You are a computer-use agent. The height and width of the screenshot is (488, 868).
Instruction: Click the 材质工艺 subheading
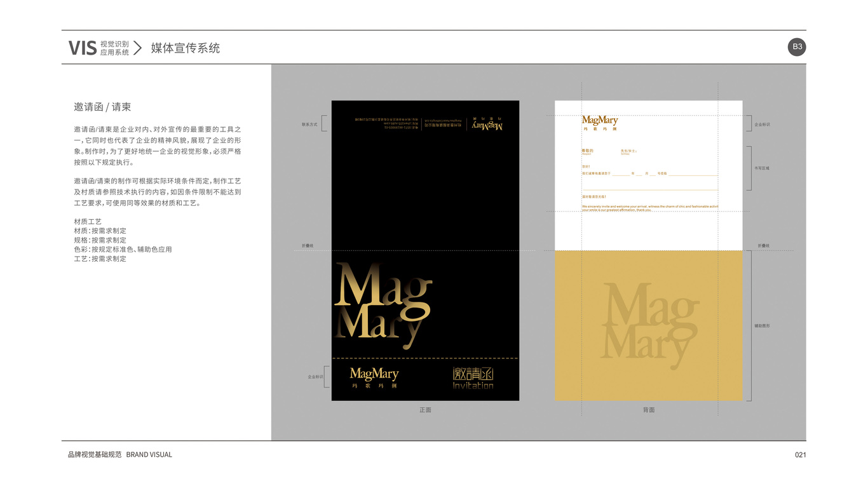click(88, 222)
